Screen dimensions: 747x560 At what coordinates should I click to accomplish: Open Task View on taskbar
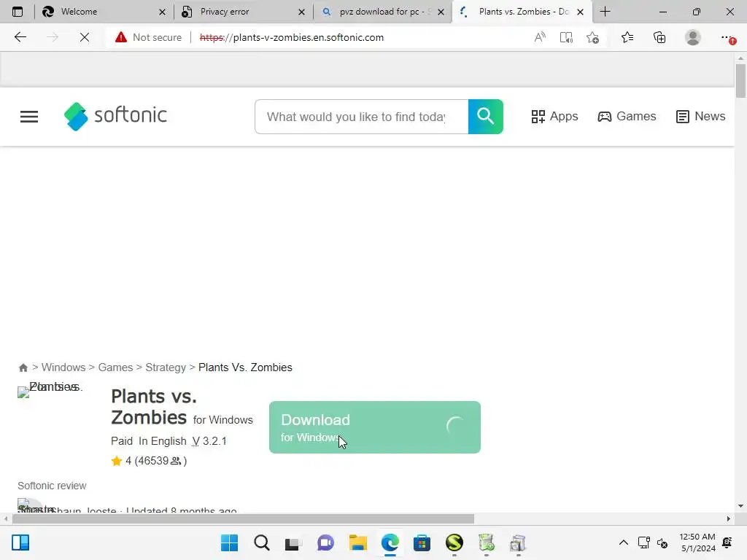pyautogui.click(x=293, y=542)
